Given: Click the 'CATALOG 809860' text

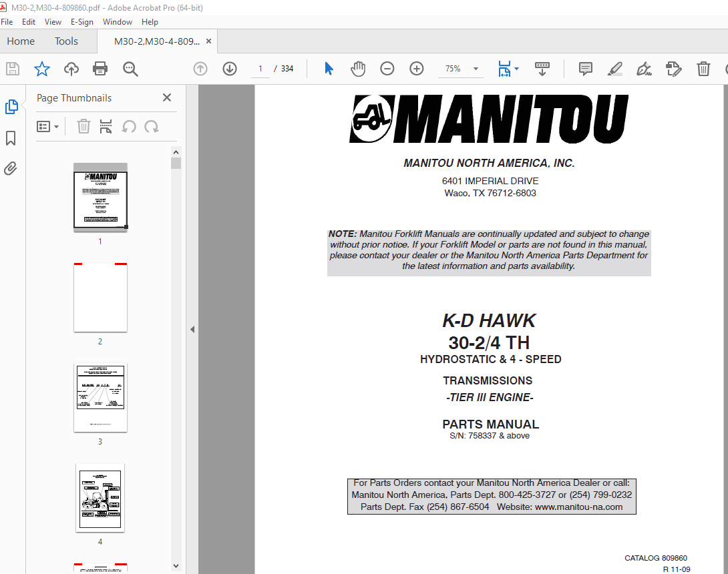Looking at the screenshot, I should point(656,558).
